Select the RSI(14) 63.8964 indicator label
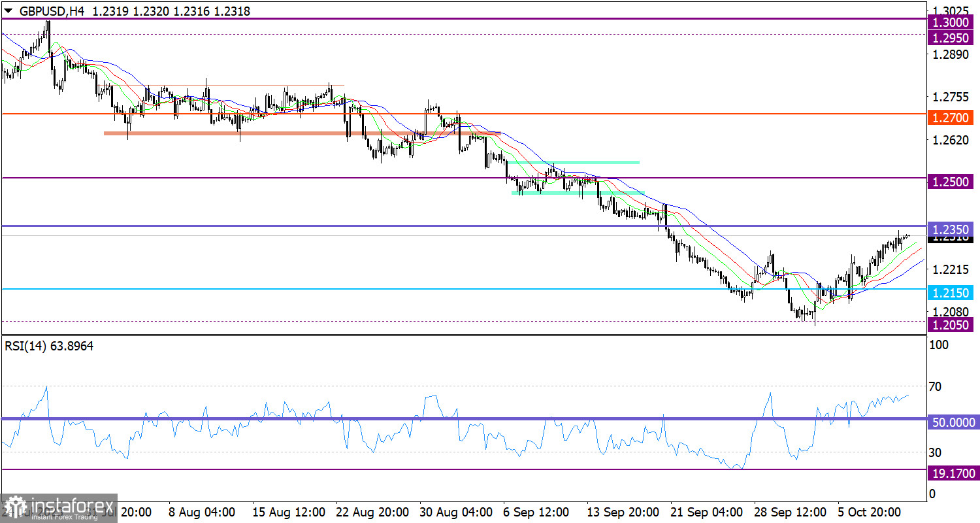Screen dimensions: 980x523 click(x=49, y=346)
